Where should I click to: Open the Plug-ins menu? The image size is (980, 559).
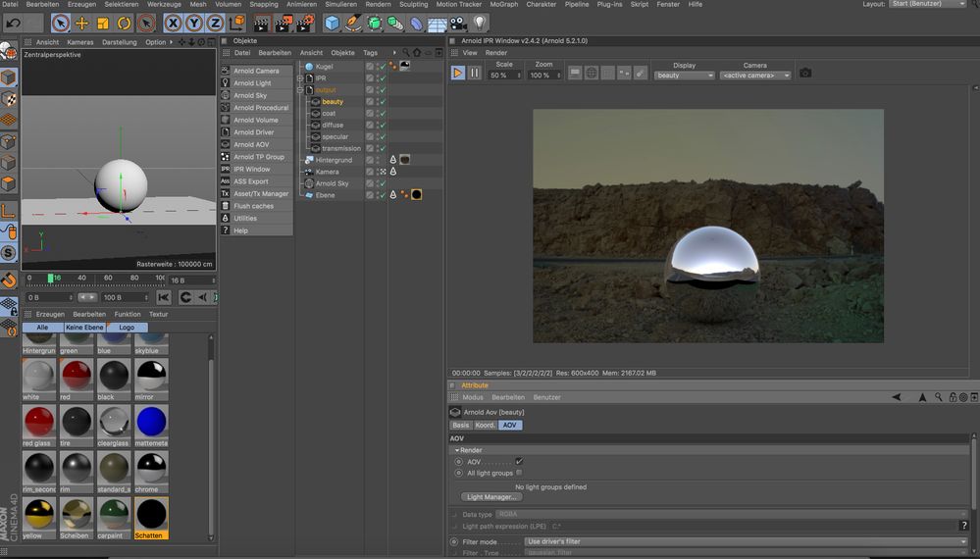(609, 4)
